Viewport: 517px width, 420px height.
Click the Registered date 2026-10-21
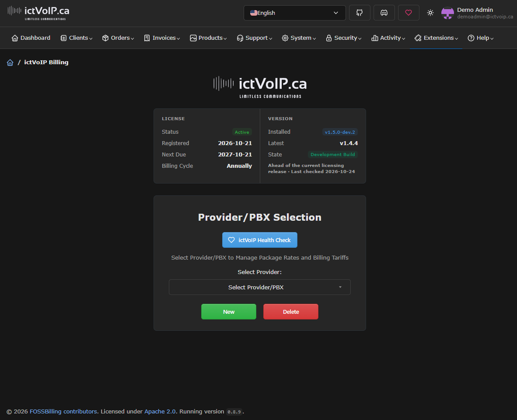[x=235, y=143]
